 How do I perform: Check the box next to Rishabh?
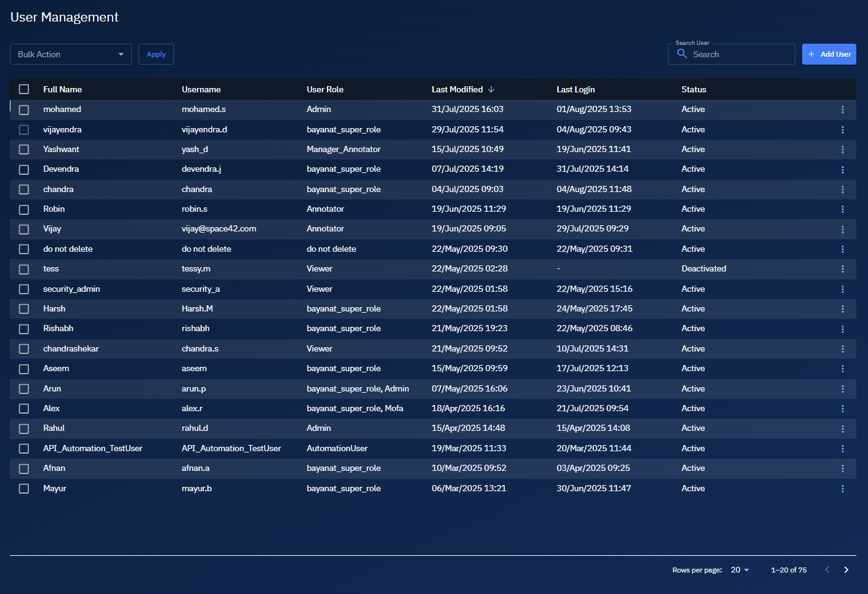pos(24,329)
